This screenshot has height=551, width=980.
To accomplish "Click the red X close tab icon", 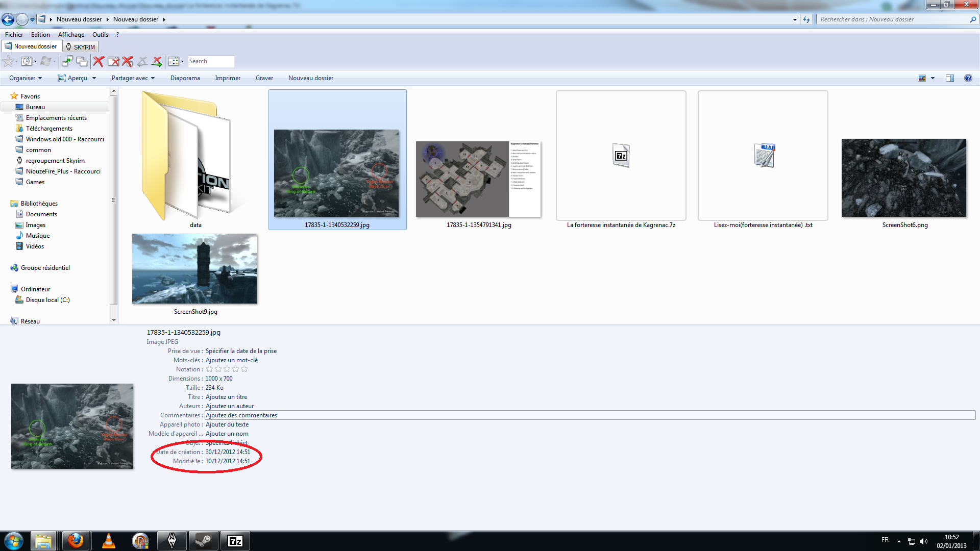I will coord(99,62).
